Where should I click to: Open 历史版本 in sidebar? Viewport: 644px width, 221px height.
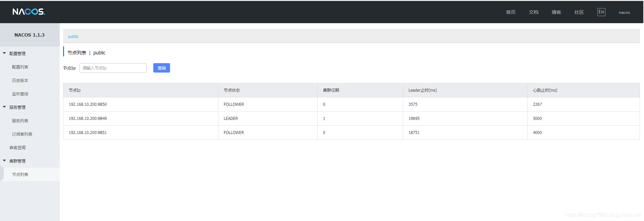(x=20, y=80)
